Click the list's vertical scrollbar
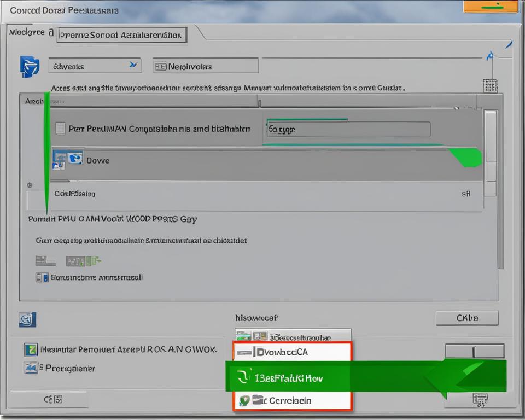The image size is (525, 420). [x=491, y=153]
